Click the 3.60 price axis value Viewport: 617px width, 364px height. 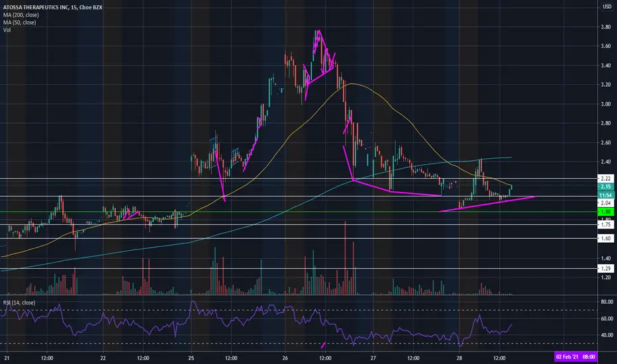pyautogui.click(x=606, y=46)
